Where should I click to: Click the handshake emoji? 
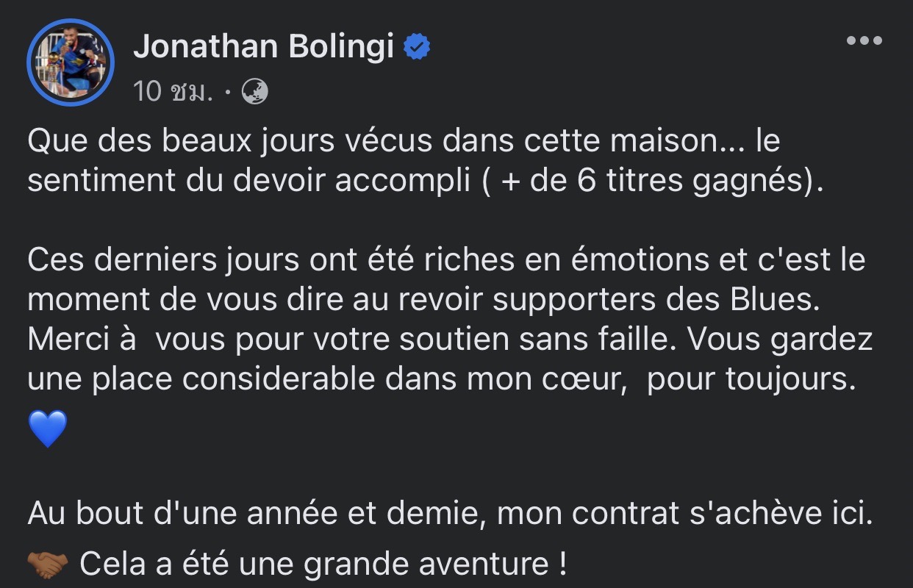48,564
